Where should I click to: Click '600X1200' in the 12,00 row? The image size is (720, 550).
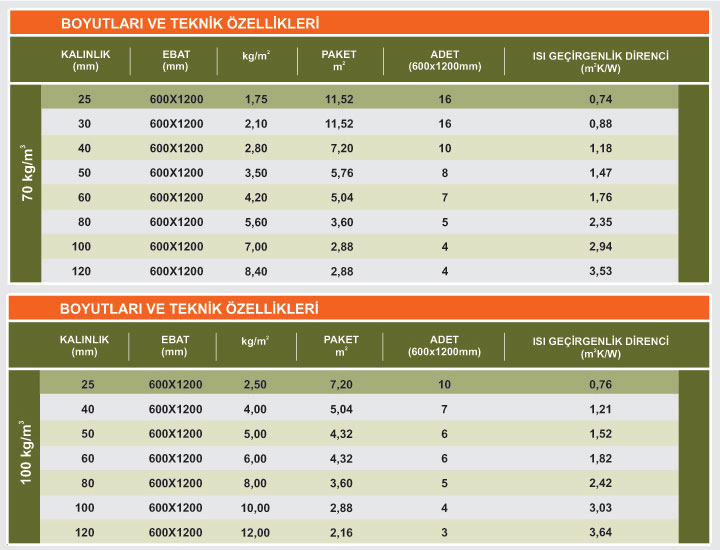pos(175,533)
